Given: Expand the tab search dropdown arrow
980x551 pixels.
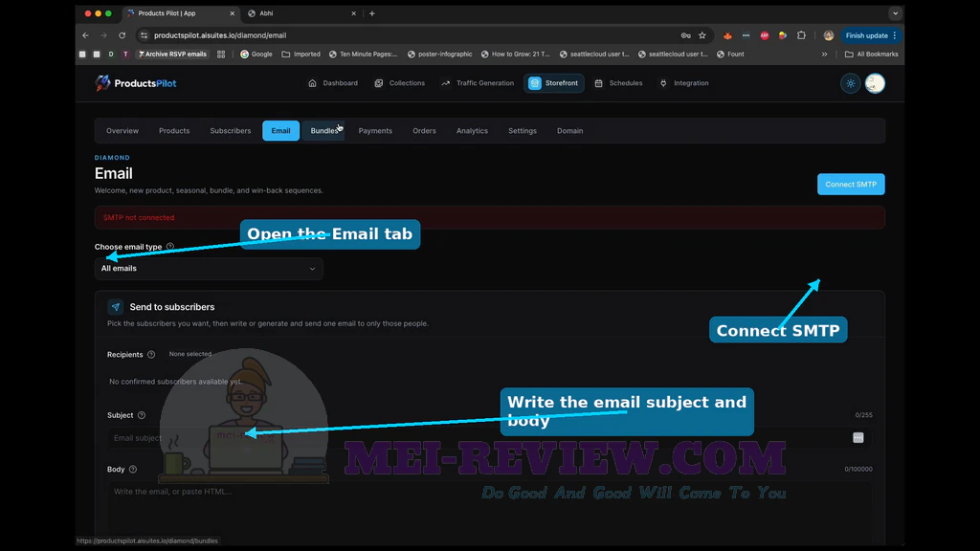Looking at the screenshot, I should (896, 13).
